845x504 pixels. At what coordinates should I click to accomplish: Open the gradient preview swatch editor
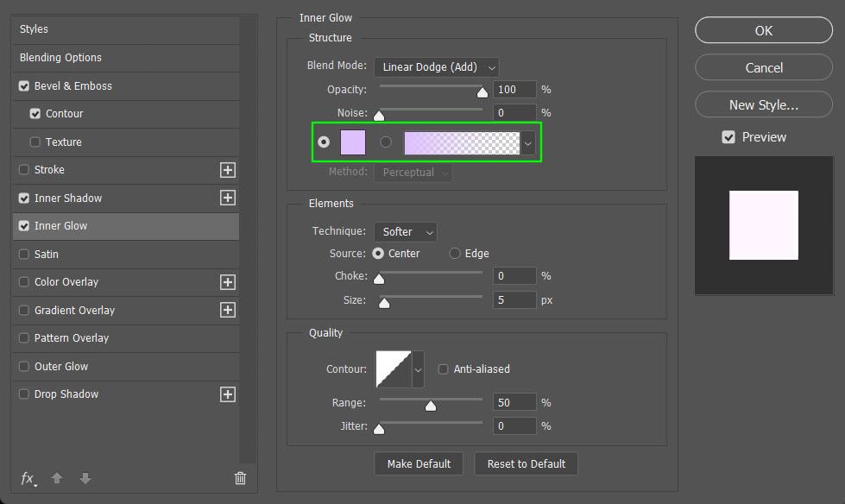(x=462, y=143)
